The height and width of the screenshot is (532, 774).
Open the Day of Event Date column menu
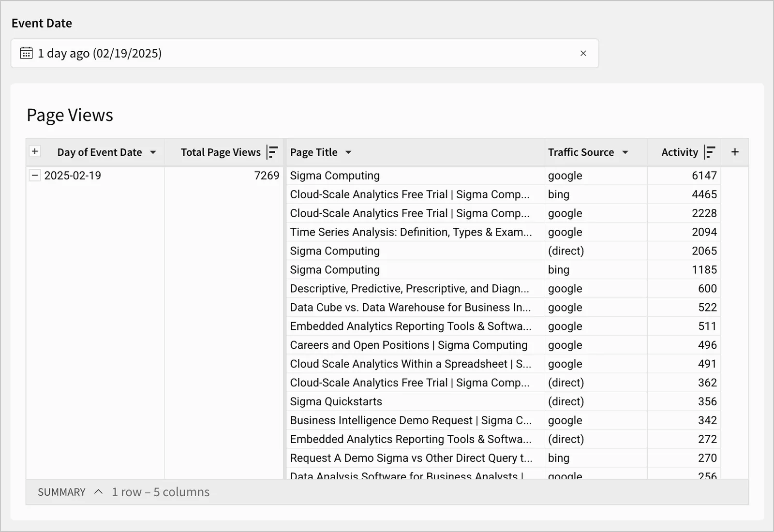pos(153,152)
